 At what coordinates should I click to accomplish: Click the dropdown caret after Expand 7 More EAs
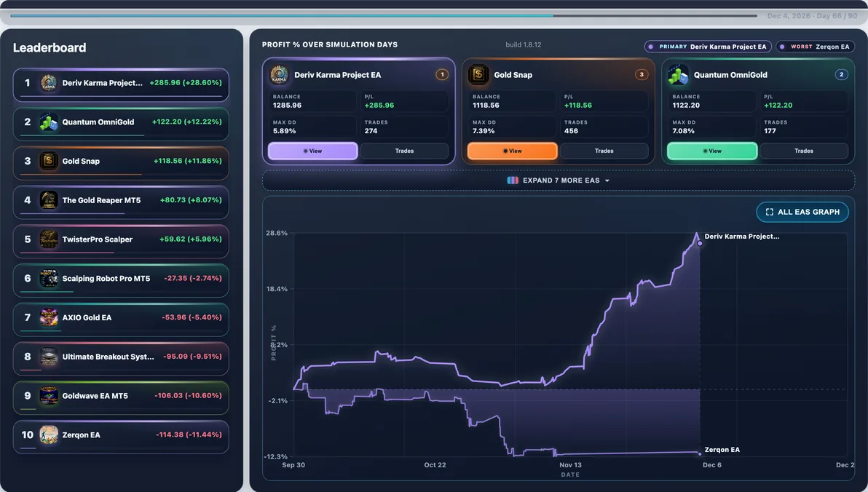(607, 181)
